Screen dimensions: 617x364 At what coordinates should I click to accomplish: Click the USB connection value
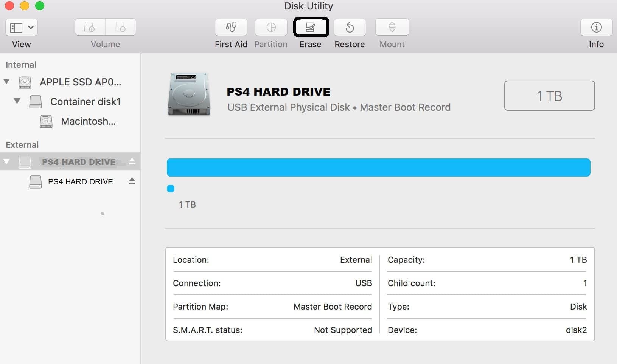tap(364, 283)
